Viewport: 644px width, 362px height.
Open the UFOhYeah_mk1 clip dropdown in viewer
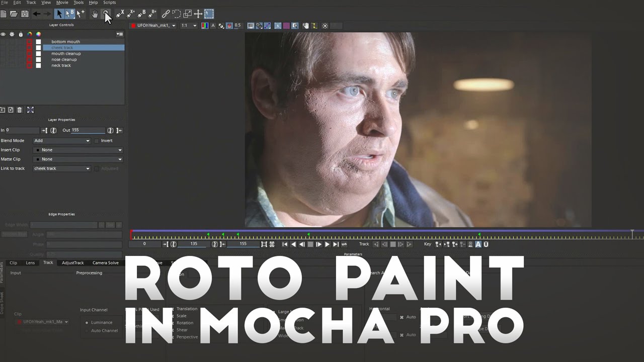tap(153, 26)
